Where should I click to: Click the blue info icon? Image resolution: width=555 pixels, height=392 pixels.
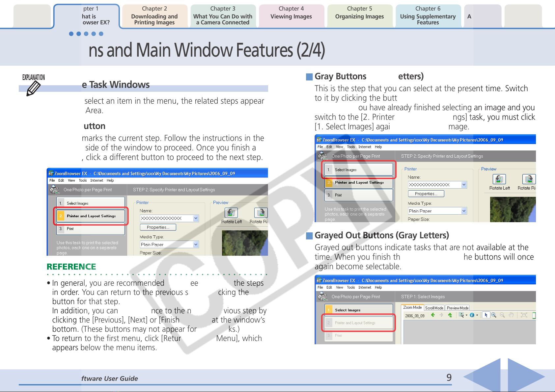pyautogui.click(x=472, y=315)
